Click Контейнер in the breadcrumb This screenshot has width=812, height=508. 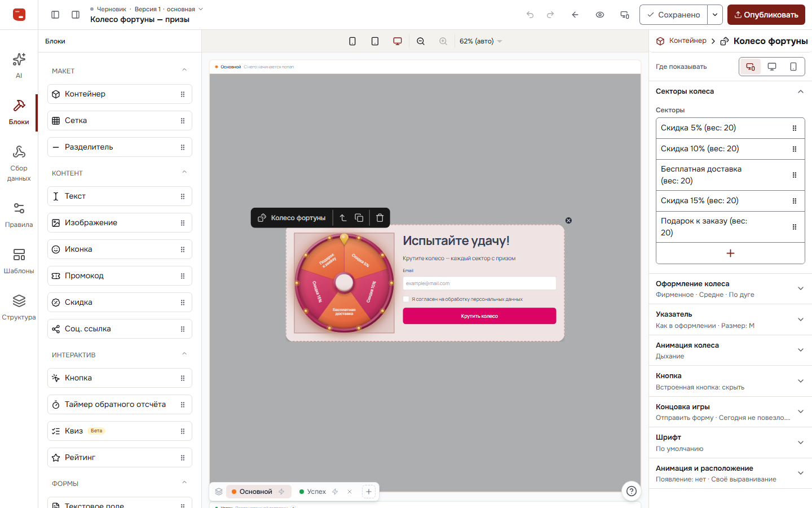click(681, 41)
